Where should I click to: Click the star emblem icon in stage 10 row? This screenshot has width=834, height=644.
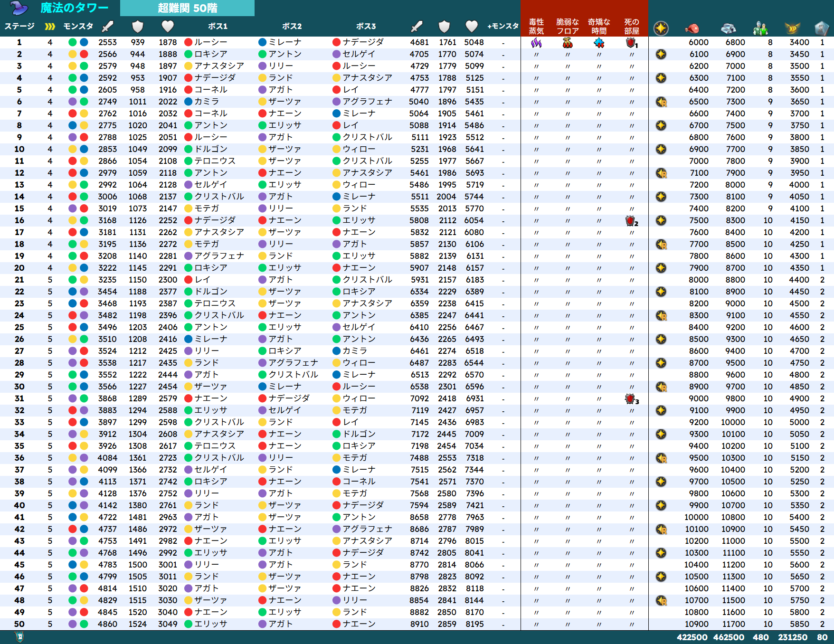(x=661, y=149)
